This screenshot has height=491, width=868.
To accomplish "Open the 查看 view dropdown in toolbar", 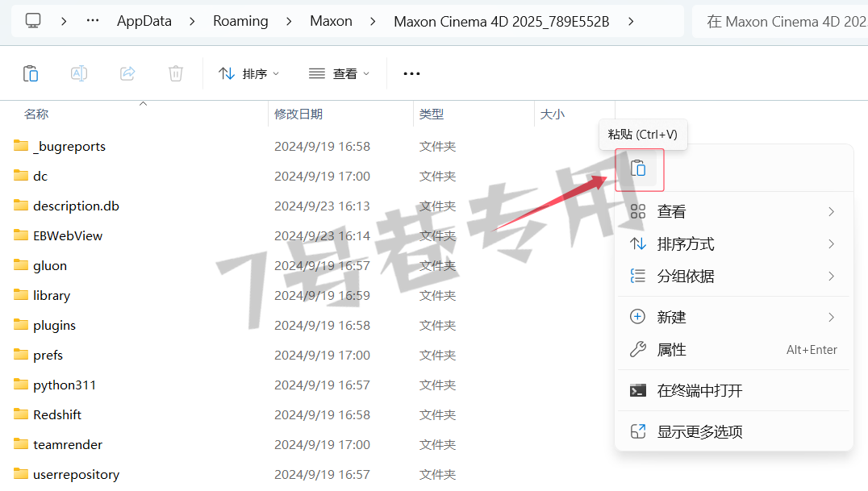I will (339, 73).
